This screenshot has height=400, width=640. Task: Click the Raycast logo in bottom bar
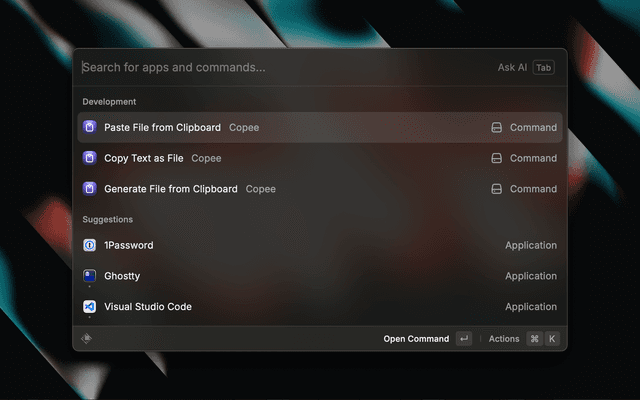point(87,338)
